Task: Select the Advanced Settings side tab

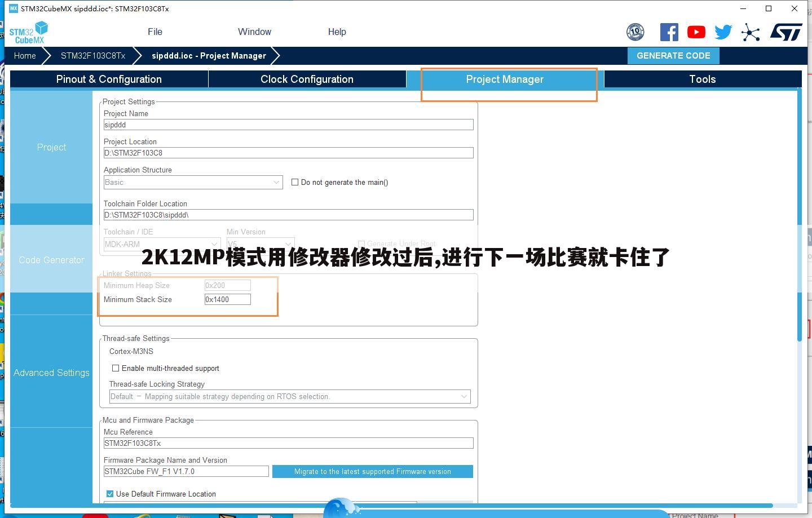Action: [x=51, y=373]
